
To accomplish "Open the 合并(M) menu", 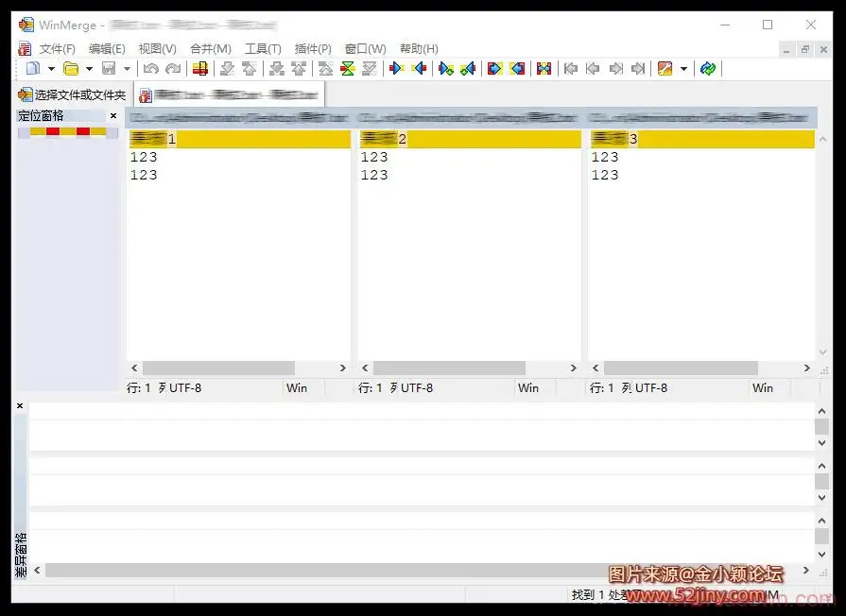I will point(210,48).
